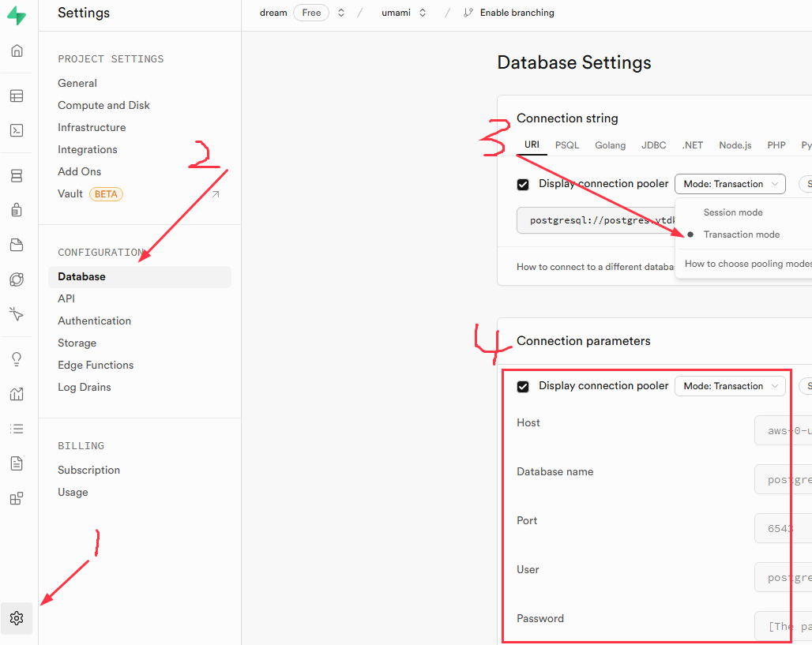Viewport: 812px width, 645px height.
Task: Click the Supabase logo
Action: 17,17
